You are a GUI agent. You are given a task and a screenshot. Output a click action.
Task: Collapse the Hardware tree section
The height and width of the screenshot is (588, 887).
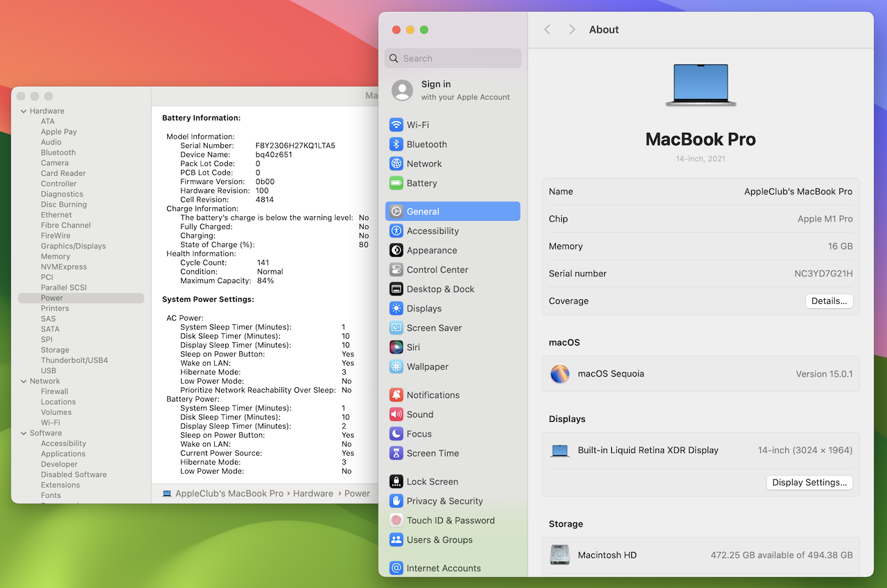pos(24,111)
